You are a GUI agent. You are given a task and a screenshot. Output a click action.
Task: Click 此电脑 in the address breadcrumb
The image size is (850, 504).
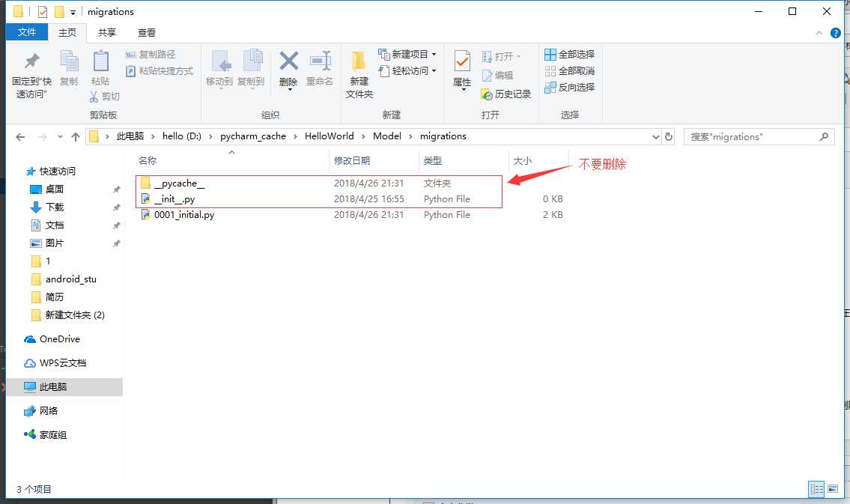pyautogui.click(x=130, y=136)
